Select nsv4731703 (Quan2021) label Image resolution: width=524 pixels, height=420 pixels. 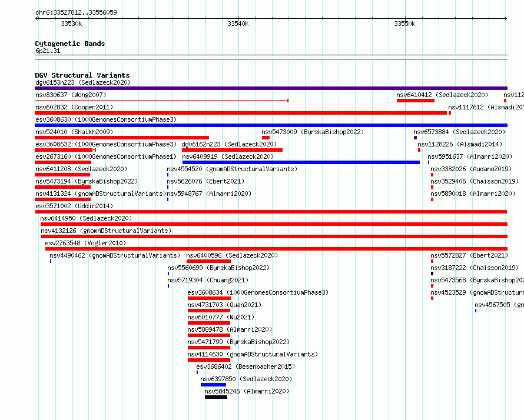224,305
